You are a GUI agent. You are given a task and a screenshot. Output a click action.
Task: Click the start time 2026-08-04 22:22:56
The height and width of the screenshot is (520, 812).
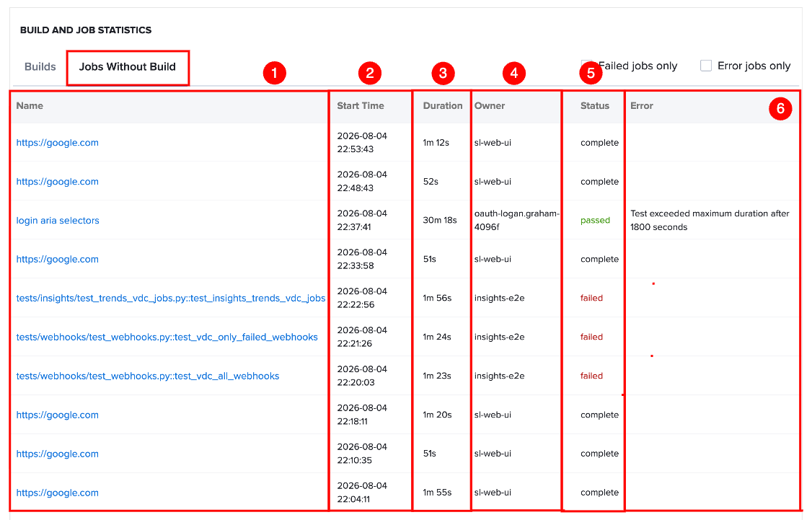click(x=362, y=298)
